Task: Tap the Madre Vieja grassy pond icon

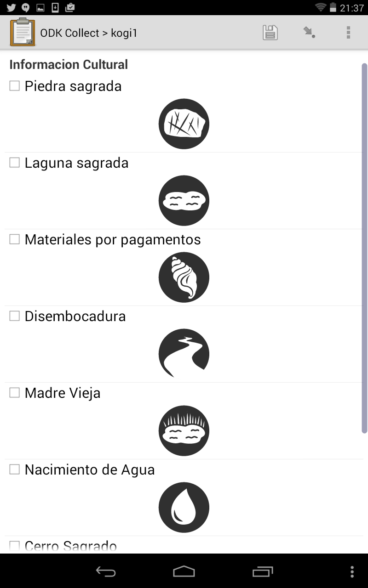Action: tap(184, 430)
